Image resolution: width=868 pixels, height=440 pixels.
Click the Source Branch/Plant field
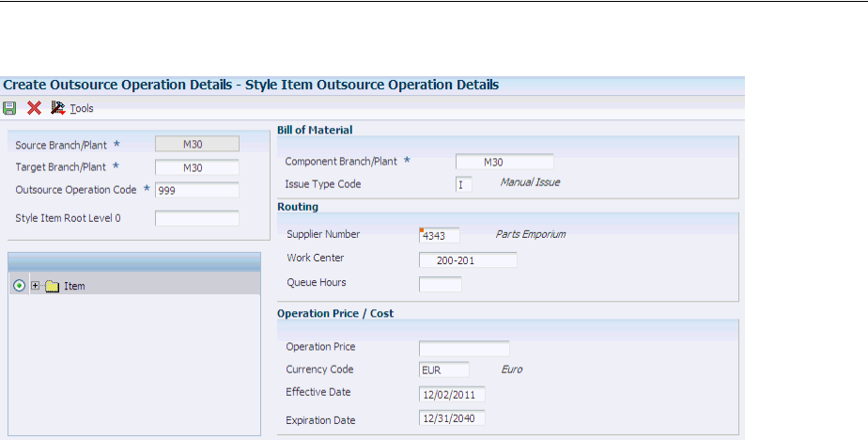pyautogui.click(x=197, y=144)
